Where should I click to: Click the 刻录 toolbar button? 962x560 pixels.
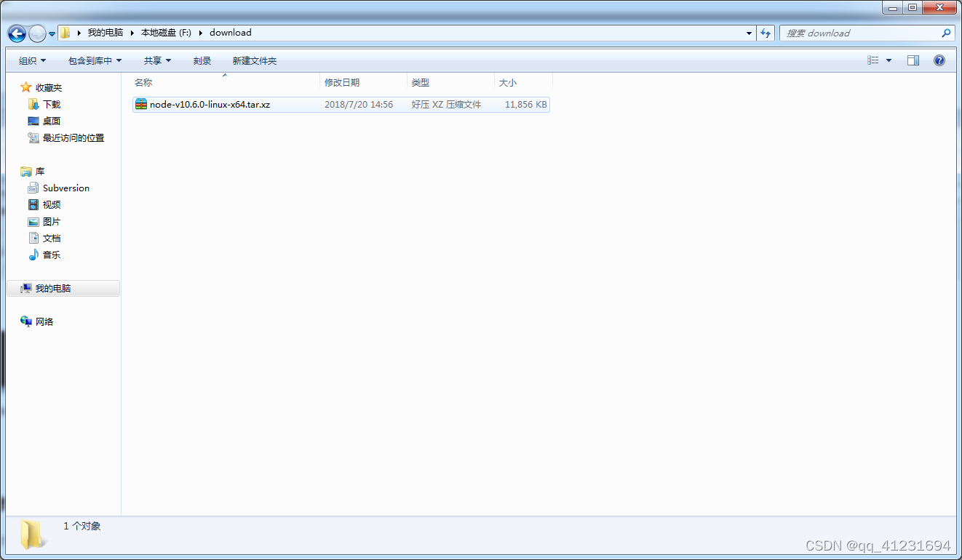click(202, 60)
